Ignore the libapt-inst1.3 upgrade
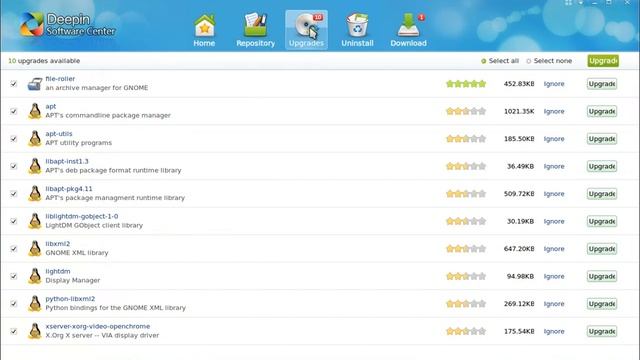Image resolution: width=640 pixels, height=360 pixels. coord(554,166)
